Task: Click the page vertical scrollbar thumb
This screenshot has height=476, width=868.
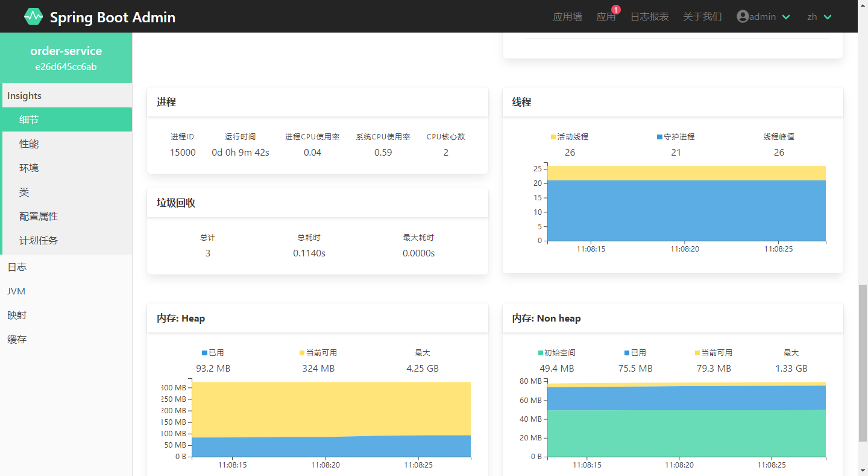Action: click(x=863, y=363)
